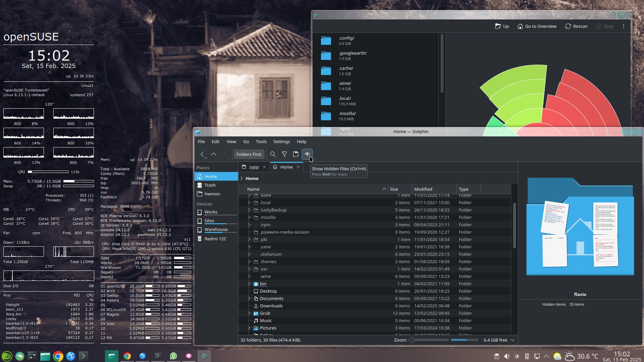Sort by the Size column header
The height and width of the screenshot is (362, 644).
[x=400, y=189]
